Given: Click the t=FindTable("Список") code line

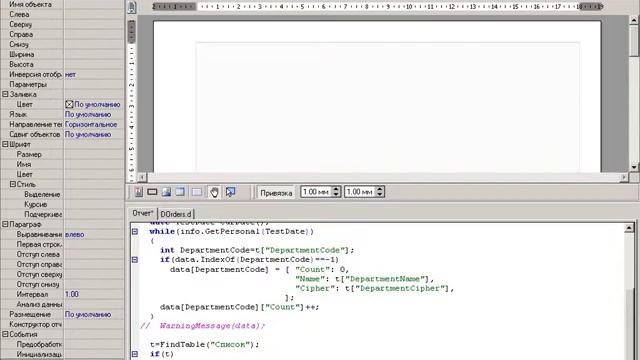Looking at the screenshot, I should 204,344.
